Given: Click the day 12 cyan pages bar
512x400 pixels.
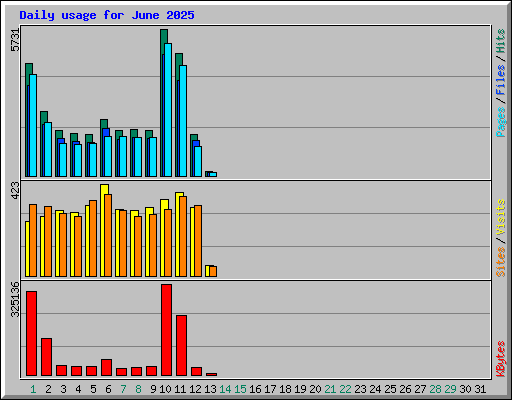Looking at the screenshot, I should click(x=198, y=161).
